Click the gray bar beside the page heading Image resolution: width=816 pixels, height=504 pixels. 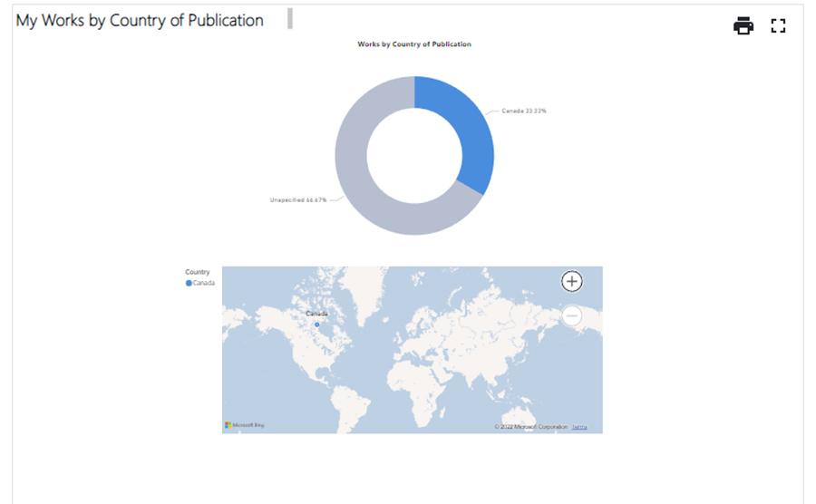click(290, 19)
